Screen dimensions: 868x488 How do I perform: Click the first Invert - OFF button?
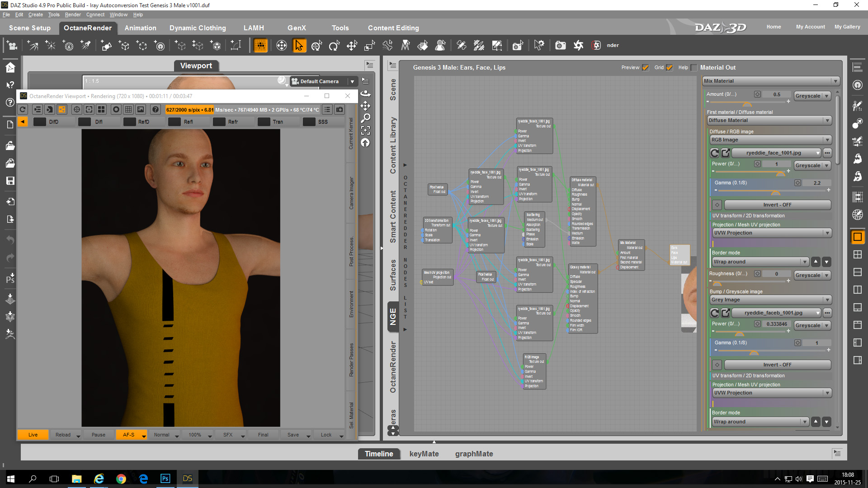click(x=777, y=205)
